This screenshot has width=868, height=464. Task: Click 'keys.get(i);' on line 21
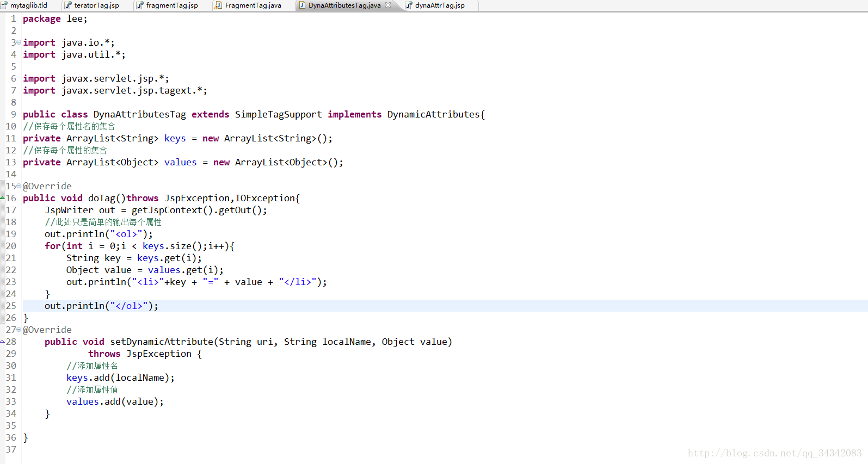pyautogui.click(x=170, y=258)
